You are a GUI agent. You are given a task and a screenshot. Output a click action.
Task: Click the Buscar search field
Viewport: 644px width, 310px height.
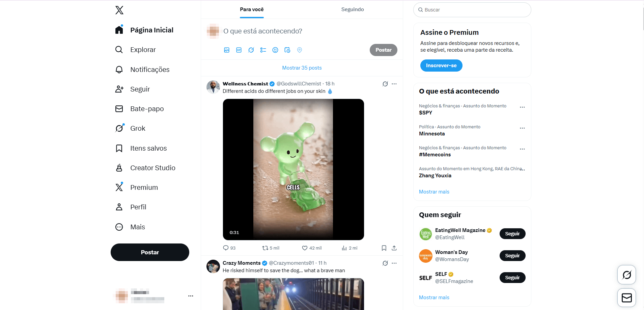(472, 10)
